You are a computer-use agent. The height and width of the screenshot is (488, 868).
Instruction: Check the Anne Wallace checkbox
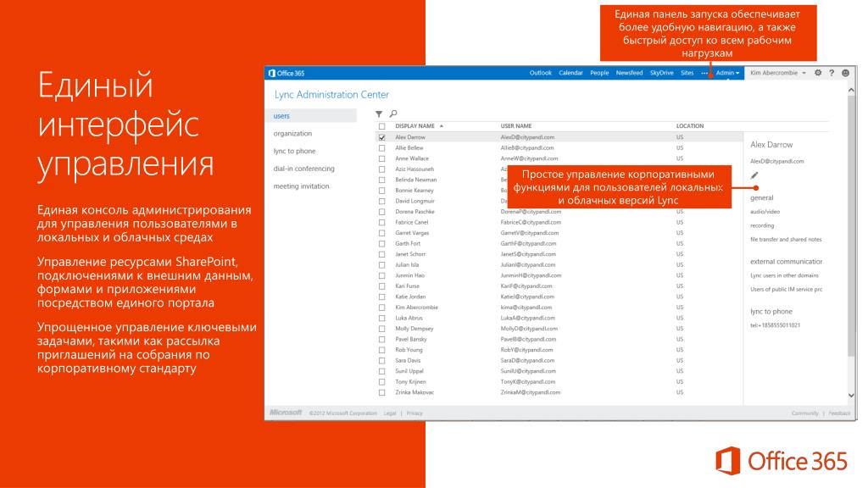(382, 158)
